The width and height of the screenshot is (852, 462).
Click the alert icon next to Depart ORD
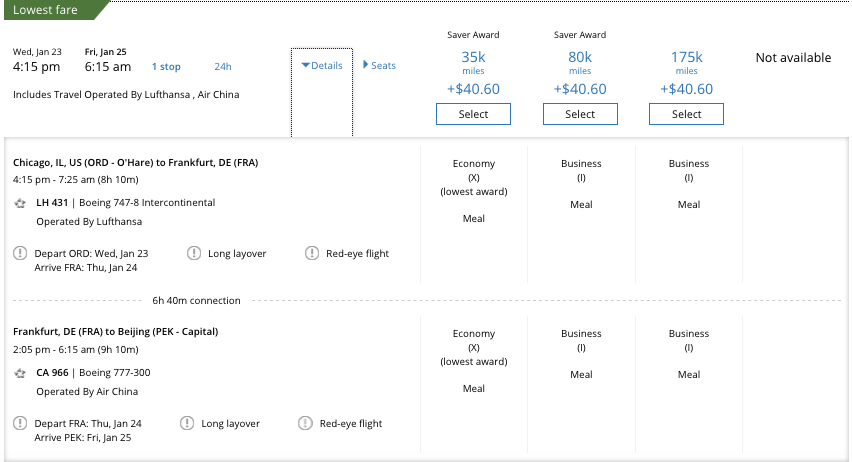tap(20, 253)
